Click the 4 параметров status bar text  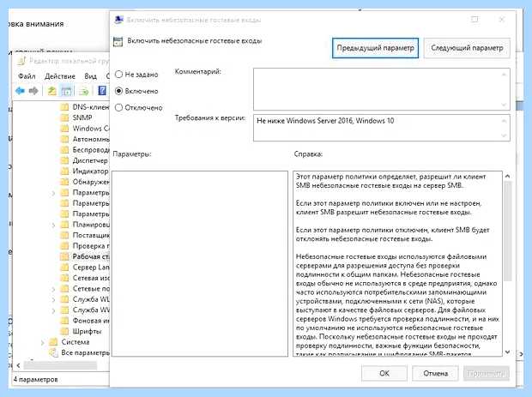(x=36, y=379)
